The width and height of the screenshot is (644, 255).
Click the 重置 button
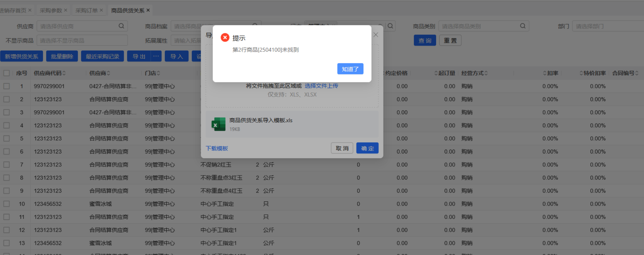450,41
